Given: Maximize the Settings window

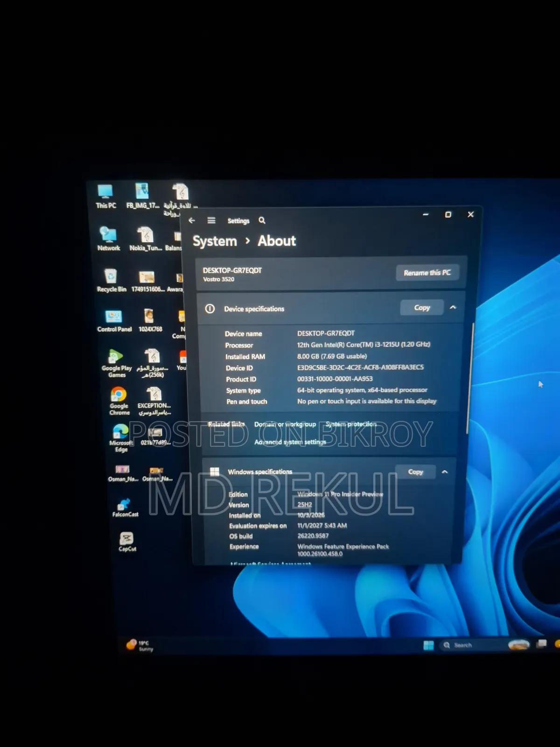Looking at the screenshot, I should click(448, 214).
